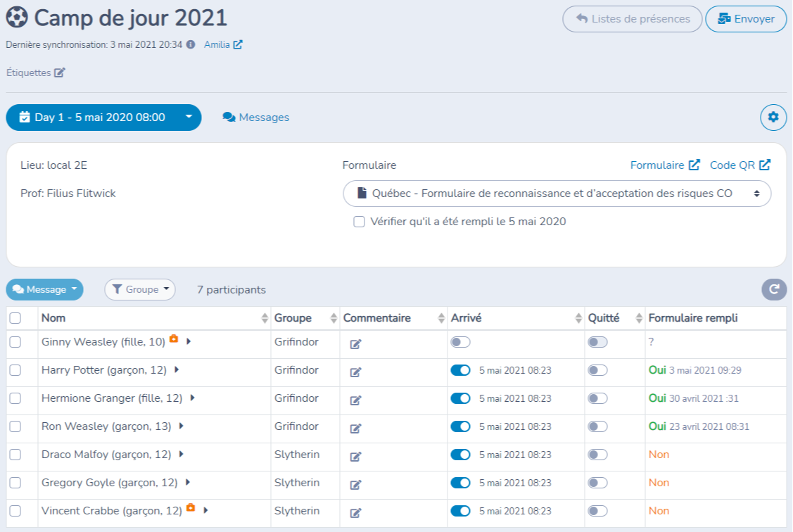This screenshot has height=532, width=793.
Task: Edit comment for Ginny Weasley
Action: coord(355,344)
